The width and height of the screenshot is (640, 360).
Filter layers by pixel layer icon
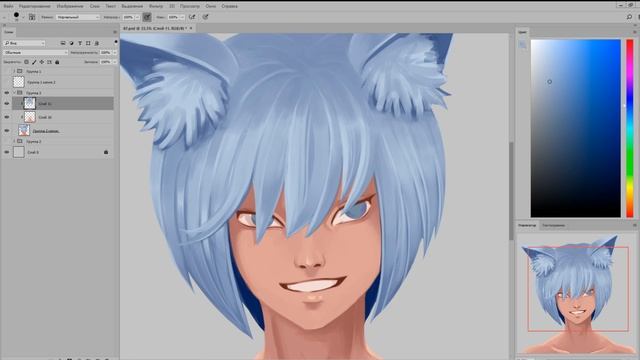tap(63, 43)
